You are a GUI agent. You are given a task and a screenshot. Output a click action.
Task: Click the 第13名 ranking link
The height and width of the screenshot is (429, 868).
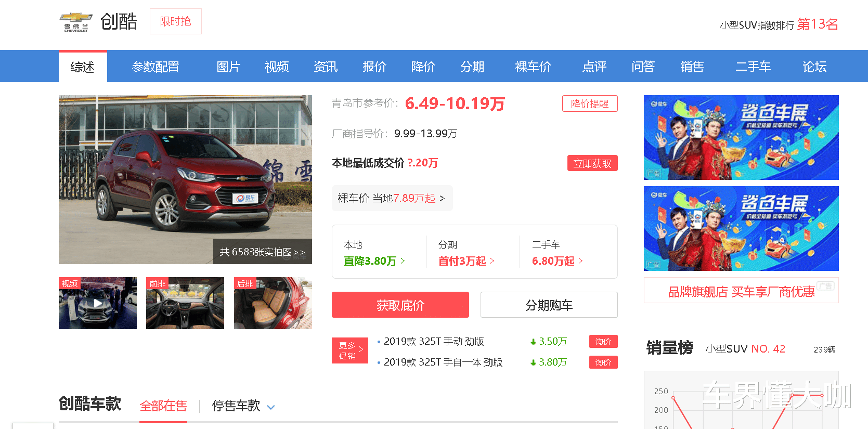(x=818, y=24)
